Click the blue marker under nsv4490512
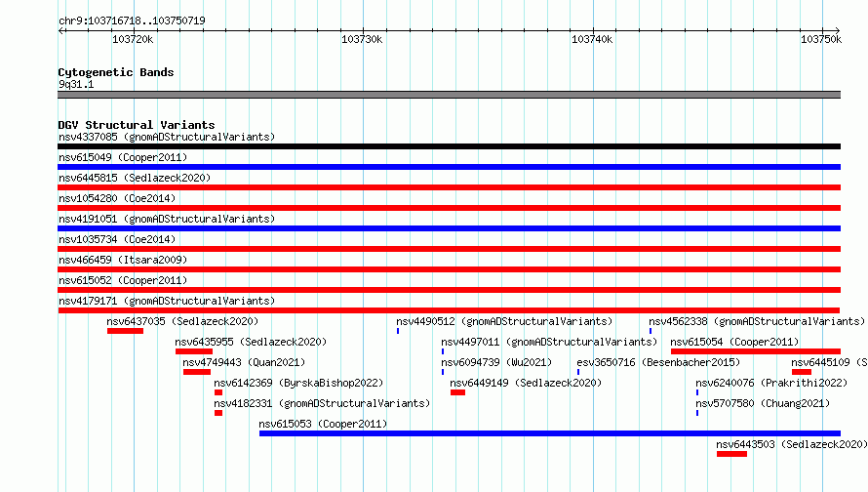868x492 pixels. click(x=398, y=331)
